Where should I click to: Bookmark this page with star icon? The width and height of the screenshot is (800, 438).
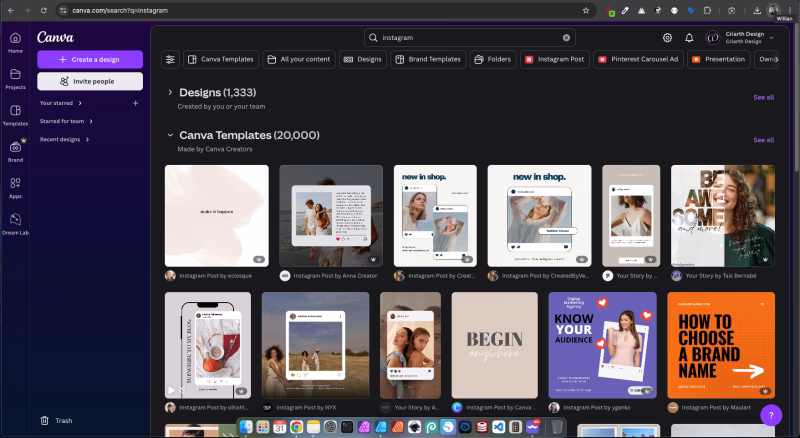coord(586,10)
